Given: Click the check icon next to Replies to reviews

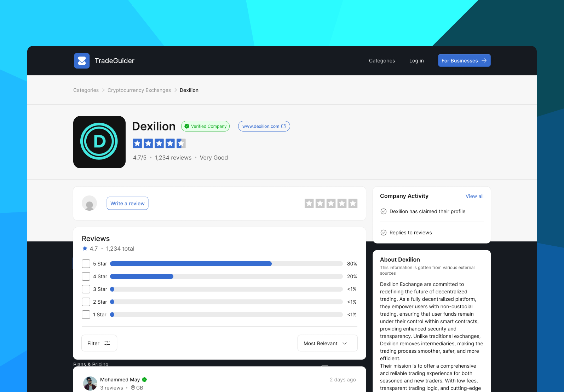Looking at the screenshot, I should (x=383, y=233).
